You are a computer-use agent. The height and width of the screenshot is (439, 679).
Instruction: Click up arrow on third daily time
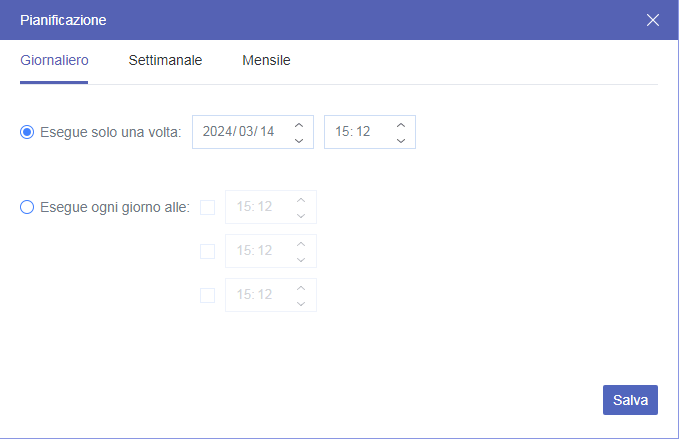(301, 288)
